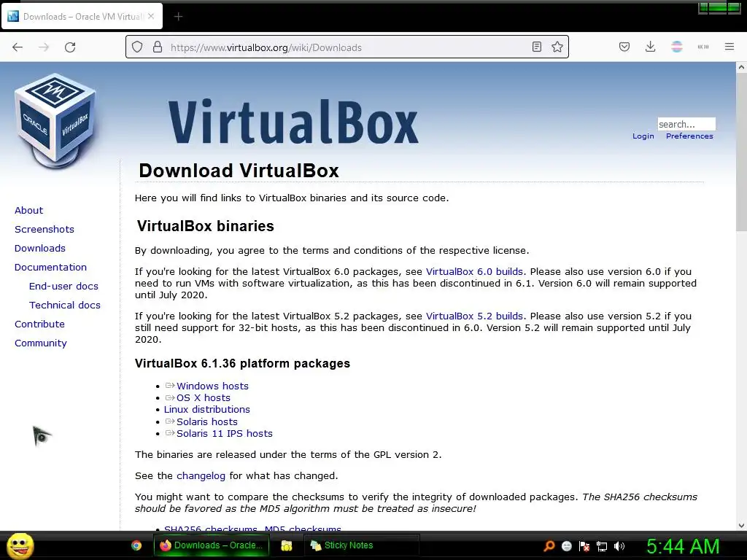Screen dimensions: 747x560
Task: Open the changelog link
Action: [201, 475]
